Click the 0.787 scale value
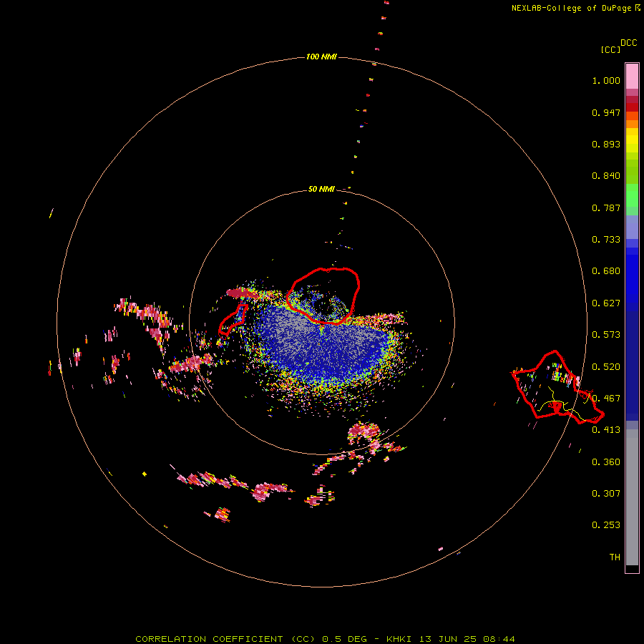The height and width of the screenshot is (644, 644). (606, 208)
